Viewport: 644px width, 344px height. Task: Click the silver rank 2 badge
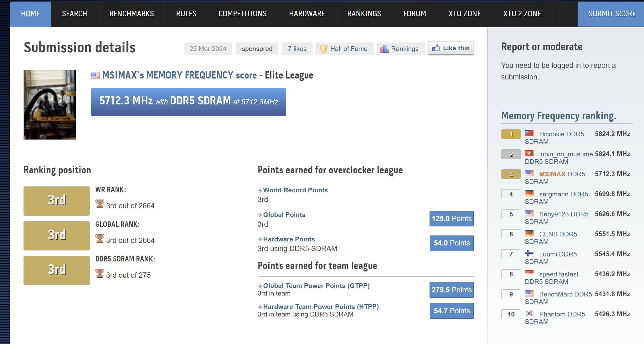pos(511,154)
